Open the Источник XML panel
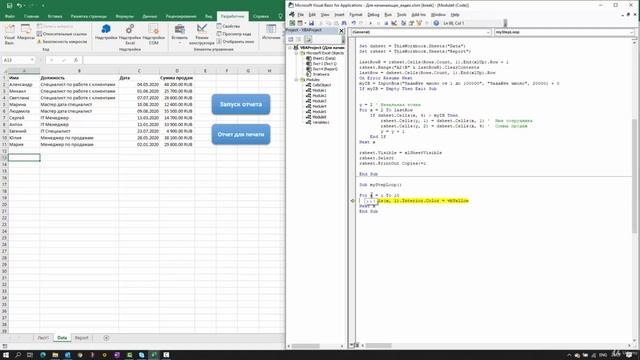Viewport: 640px width, 360px height. [x=271, y=33]
